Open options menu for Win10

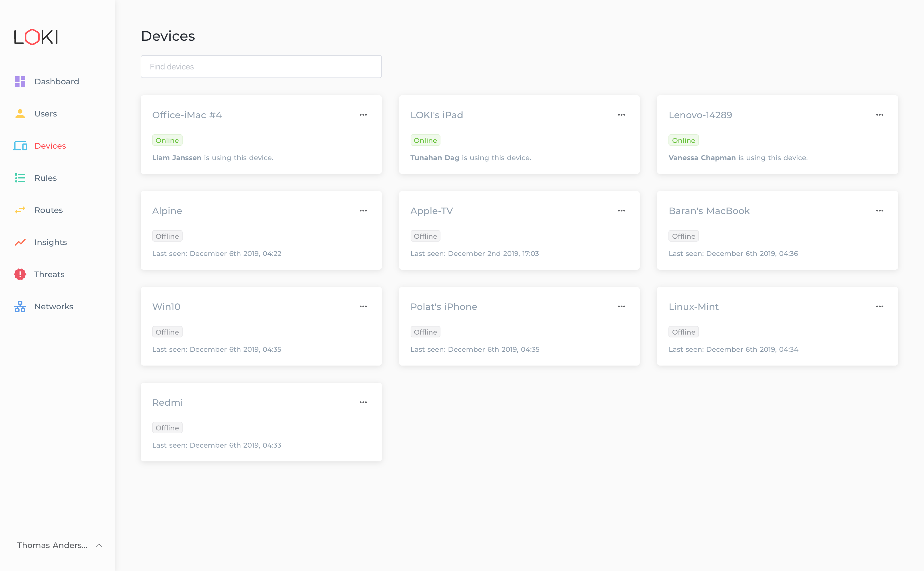pyautogui.click(x=363, y=307)
